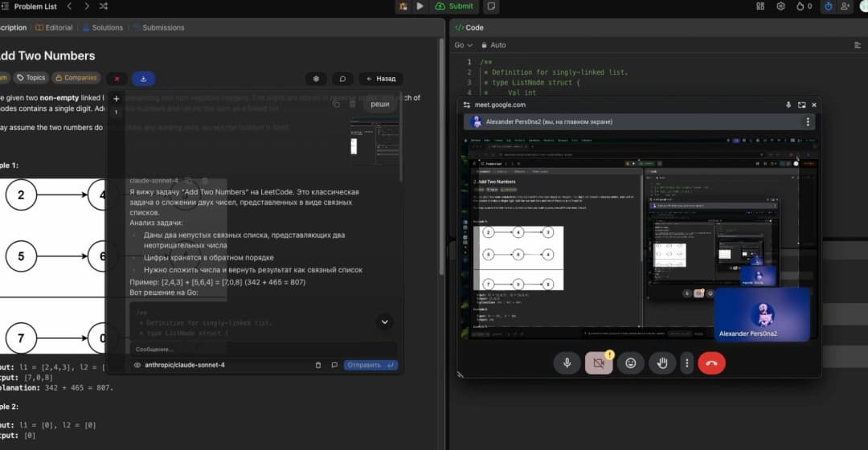Show the Companies tag
Image resolution: width=868 pixels, height=450 pixels.
coord(76,78)
